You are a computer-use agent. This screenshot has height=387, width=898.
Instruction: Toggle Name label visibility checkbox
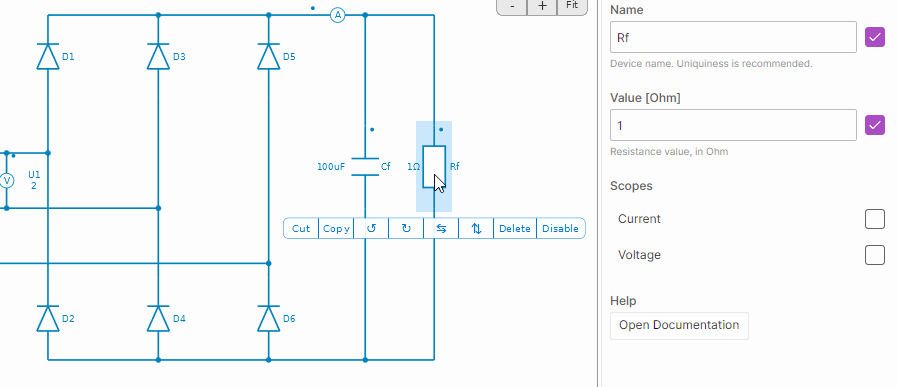click(875, 37)
